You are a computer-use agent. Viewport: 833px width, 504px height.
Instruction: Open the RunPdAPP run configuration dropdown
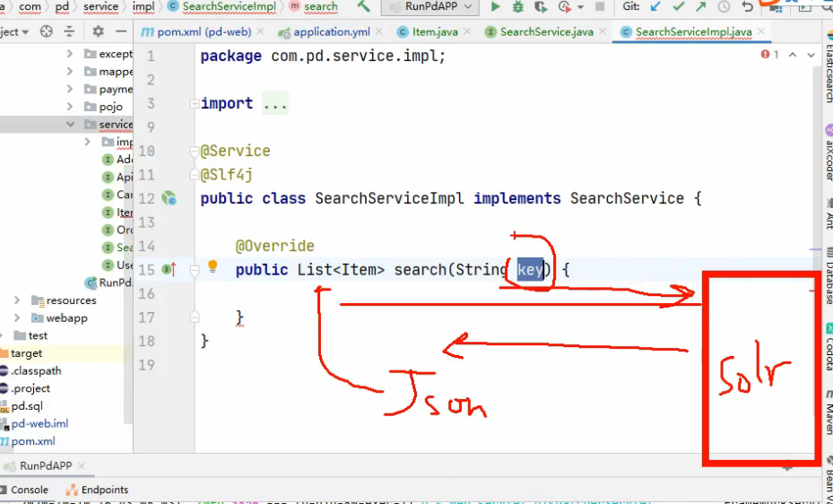[x=430, y=7]
